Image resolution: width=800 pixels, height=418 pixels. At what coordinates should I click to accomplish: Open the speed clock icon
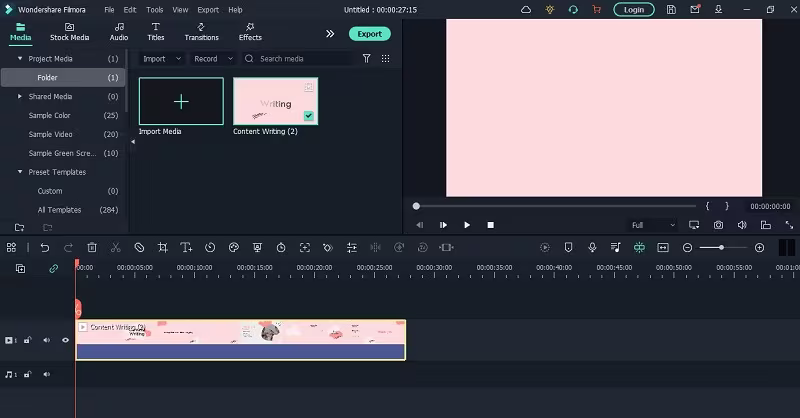pyautogui.click(x=210, y=248)
